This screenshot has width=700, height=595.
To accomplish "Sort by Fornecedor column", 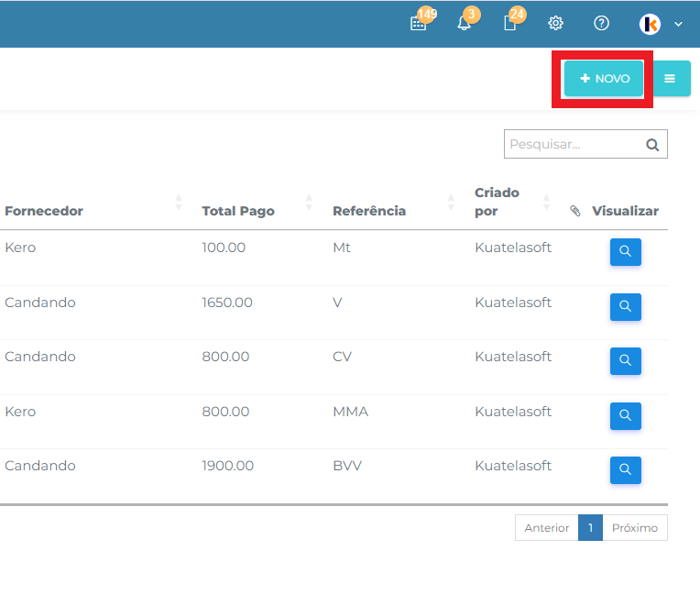I will [x=179, y=203].
